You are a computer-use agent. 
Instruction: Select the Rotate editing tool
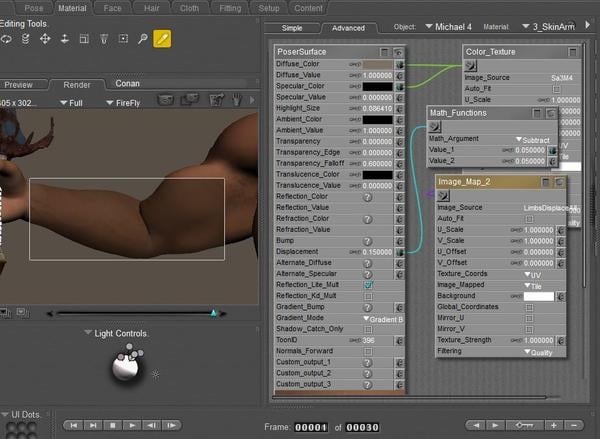click(x=6, y=39)
